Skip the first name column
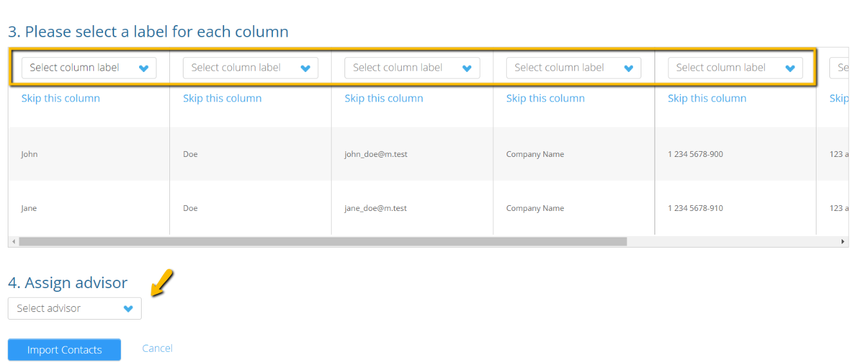Screen dimensions: 868x364 (x=61, y=98)
